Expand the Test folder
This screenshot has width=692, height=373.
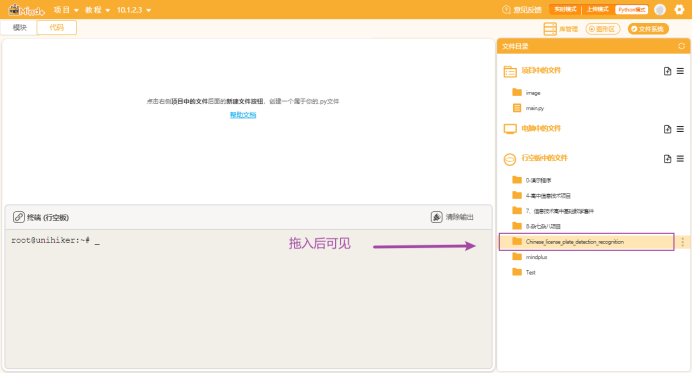(x=524, y=272)
